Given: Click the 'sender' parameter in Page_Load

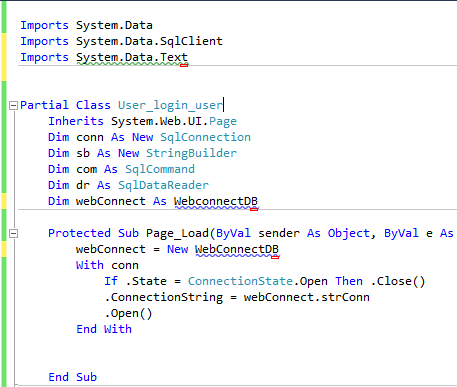Looking at the screenshot, I should point(279,233).
